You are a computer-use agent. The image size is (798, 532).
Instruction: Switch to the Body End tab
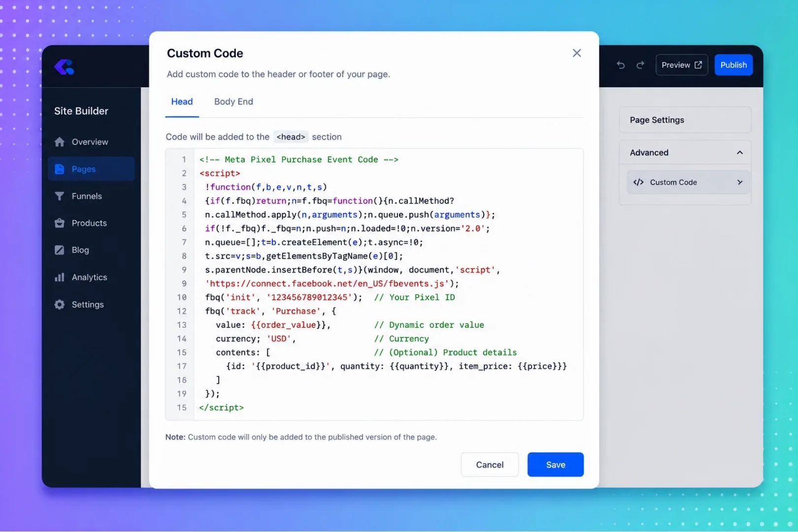(x=233, y=101)
